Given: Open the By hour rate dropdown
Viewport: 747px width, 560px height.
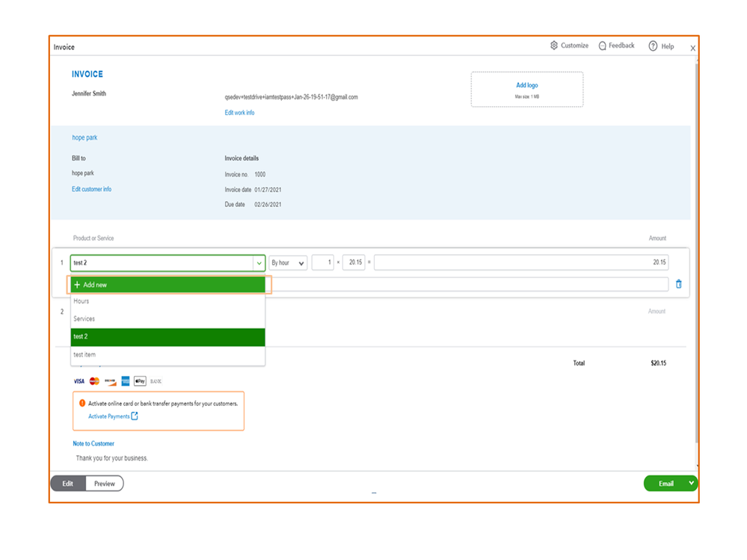Looking at the screenshot, I should [x=288, y=263].
